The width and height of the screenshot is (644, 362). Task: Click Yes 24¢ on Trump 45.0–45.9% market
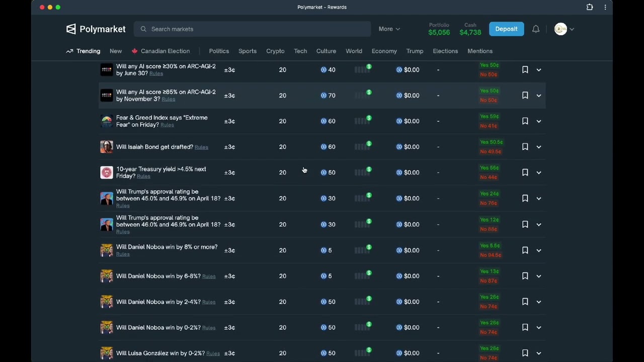click(489, 194)
